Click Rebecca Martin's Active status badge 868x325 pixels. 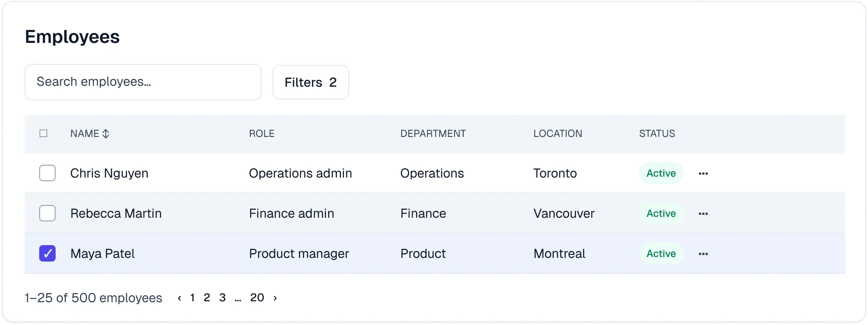661,213
